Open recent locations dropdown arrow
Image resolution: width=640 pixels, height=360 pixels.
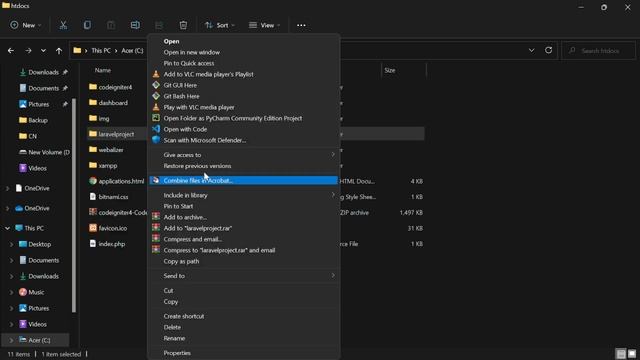[x=43, y=51]
